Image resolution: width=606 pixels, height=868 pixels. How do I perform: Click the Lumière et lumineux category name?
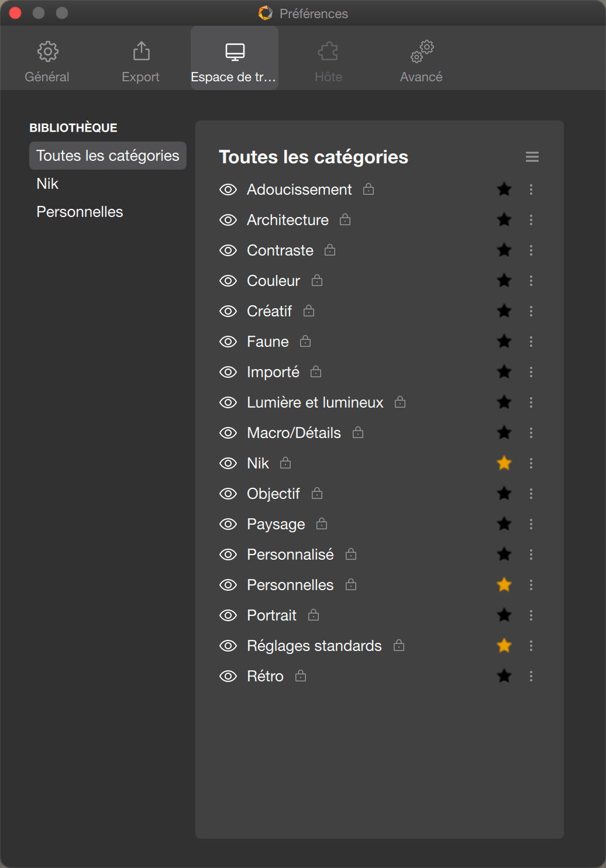pyautogui.click(x=315, y=402)
